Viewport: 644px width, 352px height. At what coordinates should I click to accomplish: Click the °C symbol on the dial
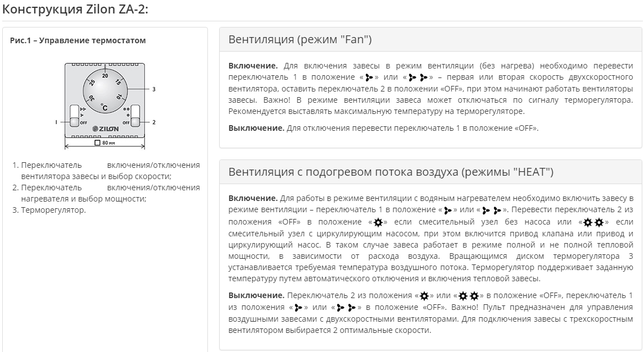click(104, 107)
